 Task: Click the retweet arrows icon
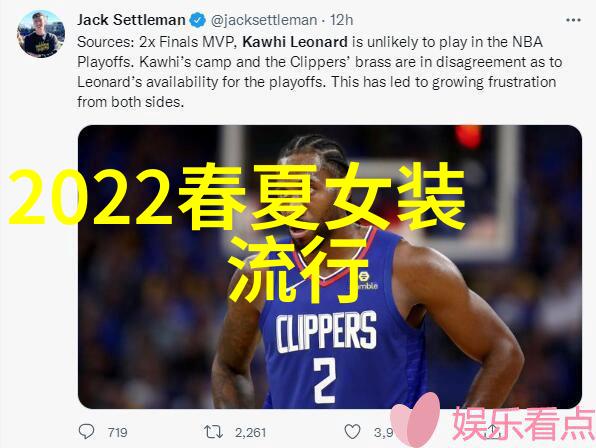pyautogui.click(x=213, y=432)
